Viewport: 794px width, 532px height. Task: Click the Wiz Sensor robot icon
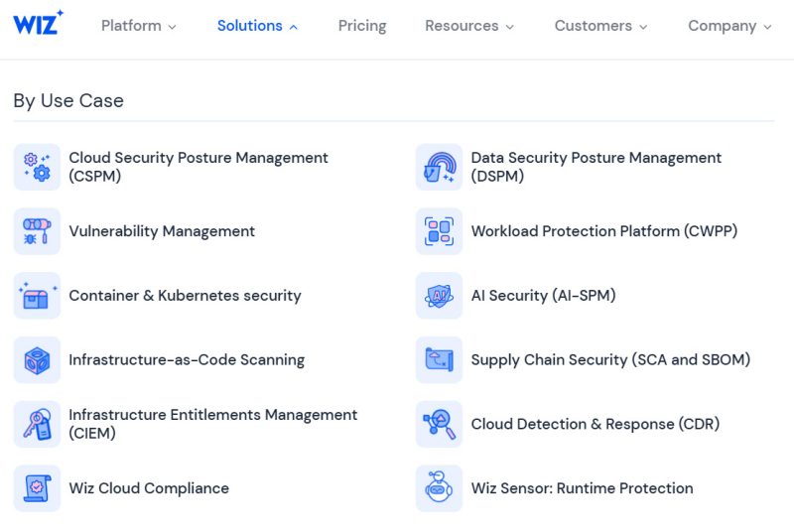point(439,488)
